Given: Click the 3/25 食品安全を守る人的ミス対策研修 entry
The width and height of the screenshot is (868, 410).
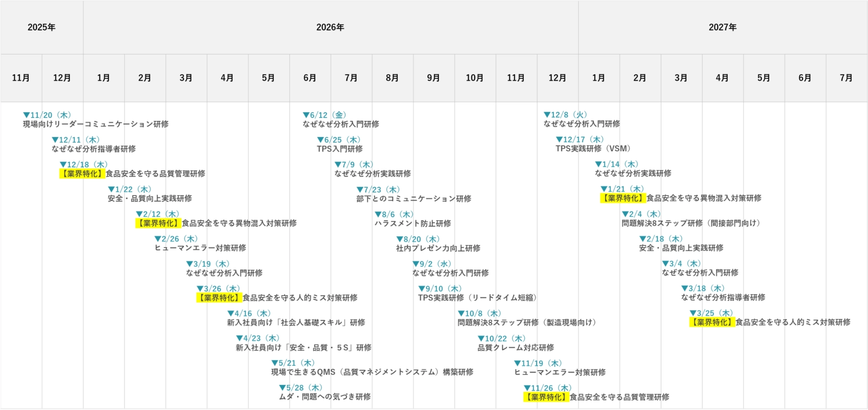Looking at the screenshot, I should pos(793,322).
